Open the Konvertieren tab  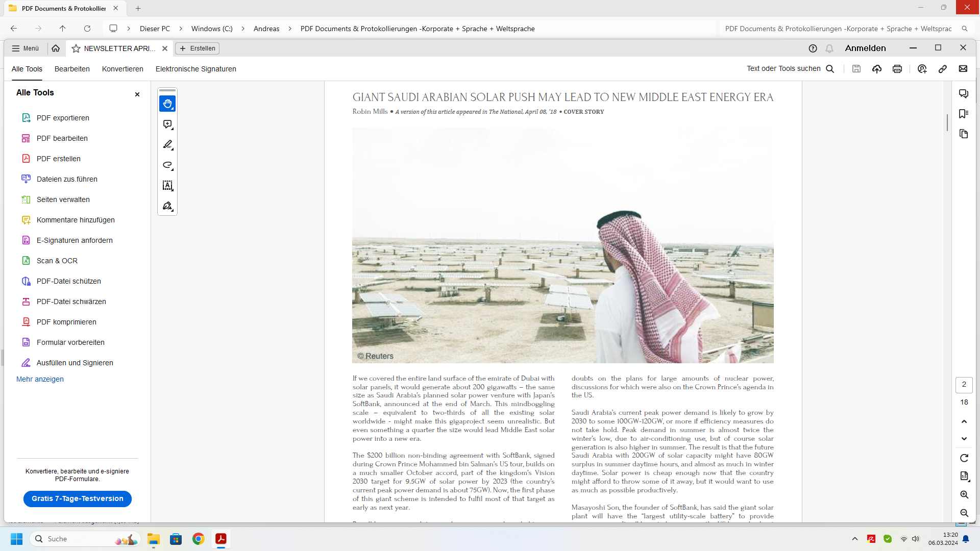(122, 69)
